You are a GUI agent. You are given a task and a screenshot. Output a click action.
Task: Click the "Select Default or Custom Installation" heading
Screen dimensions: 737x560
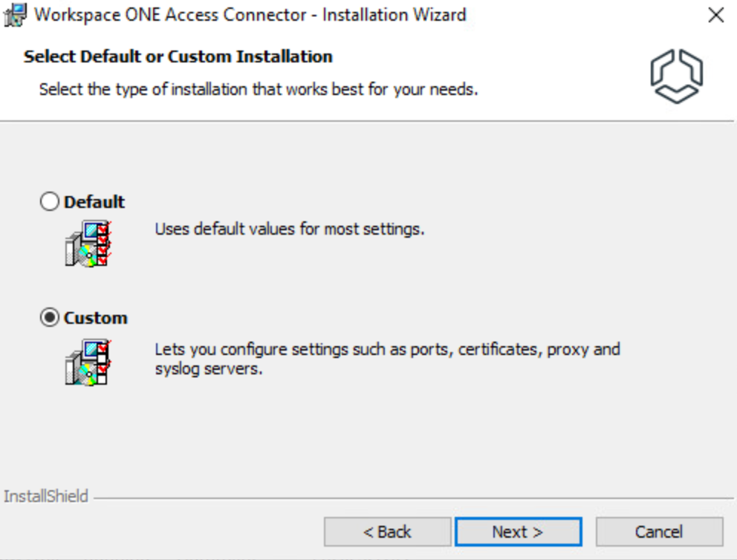178,56
